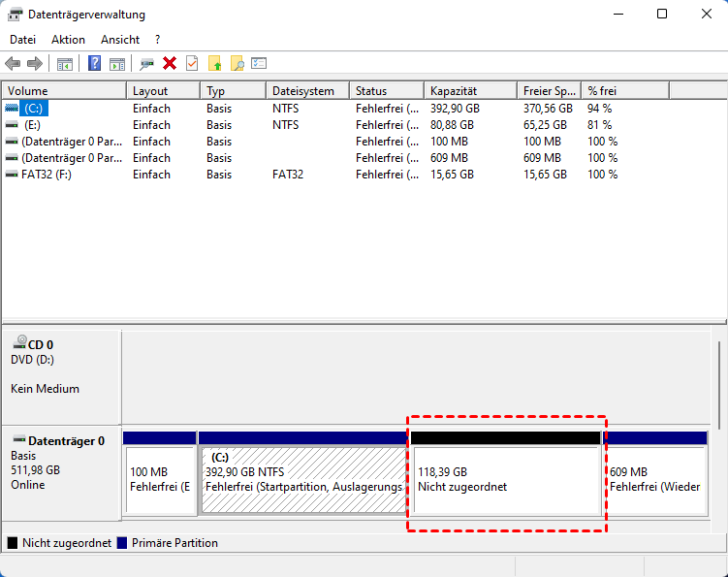Click the Forward arrow toolbar icon
The width and height of the screenshot is (728, 577).
(35, 63)
